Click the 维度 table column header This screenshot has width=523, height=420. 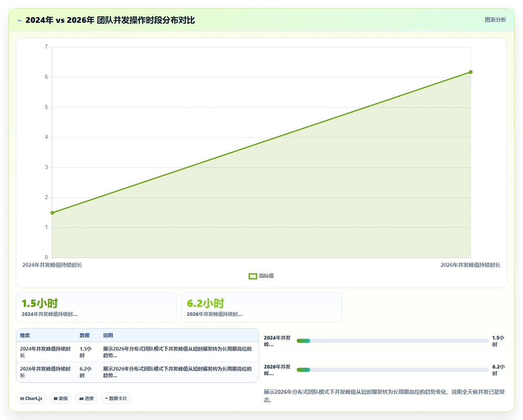(25, 336)
